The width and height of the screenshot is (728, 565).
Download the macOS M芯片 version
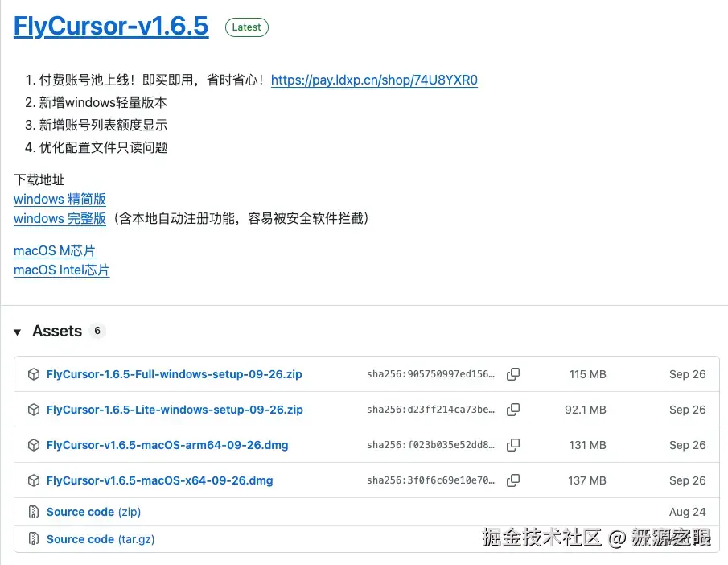coord(54,250)
